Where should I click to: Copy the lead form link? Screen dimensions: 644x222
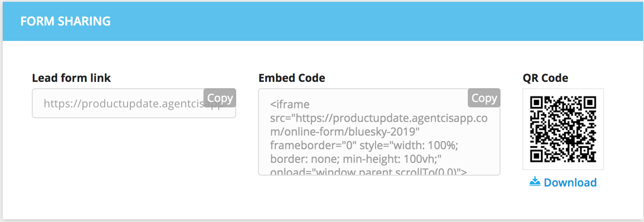click(x=220, y=98)
